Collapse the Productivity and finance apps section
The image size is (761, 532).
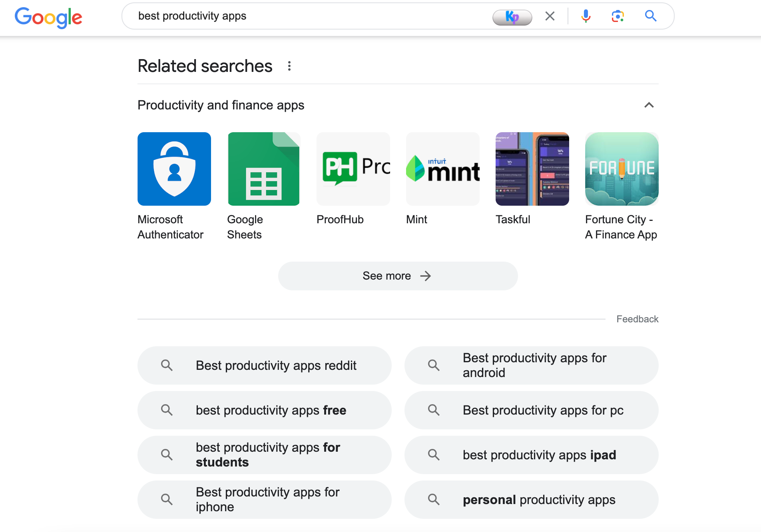(649, 105)
